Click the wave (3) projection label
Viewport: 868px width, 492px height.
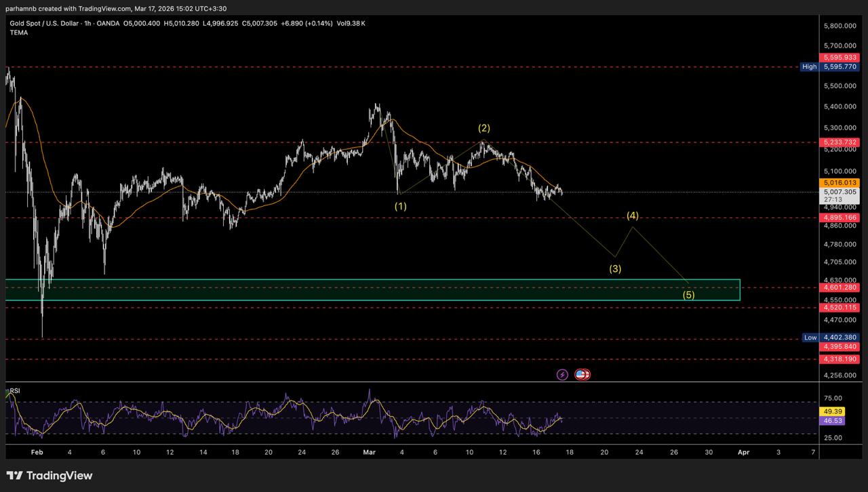click(x=615, y=268)
